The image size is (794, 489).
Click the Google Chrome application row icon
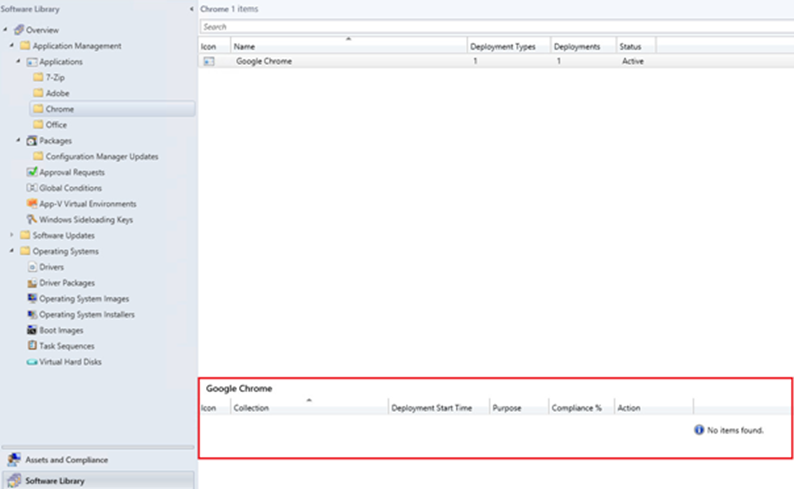[x=209, y=61]
